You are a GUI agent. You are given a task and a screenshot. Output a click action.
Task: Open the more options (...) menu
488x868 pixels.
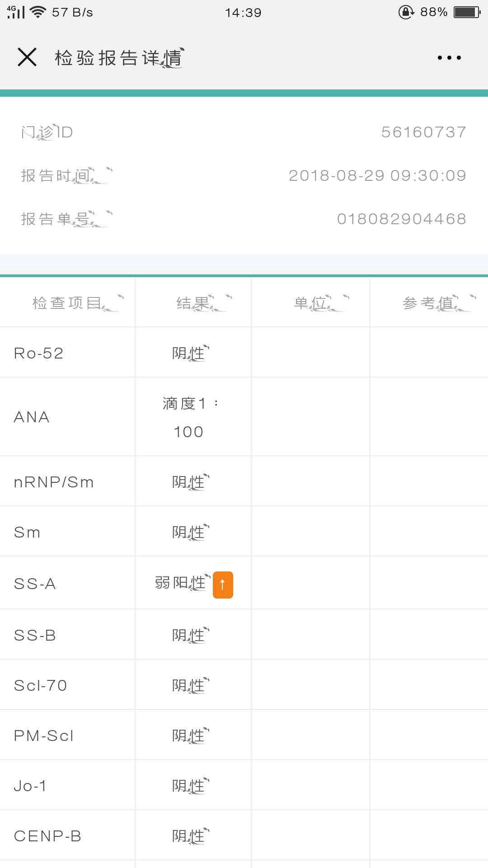click(x=449, y=57)
